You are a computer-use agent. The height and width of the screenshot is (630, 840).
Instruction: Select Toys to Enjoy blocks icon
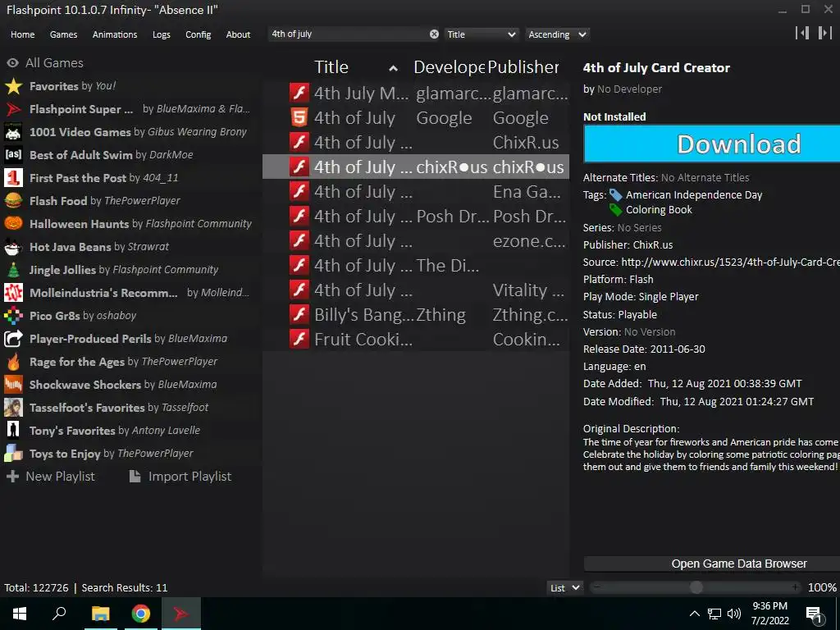point(13,453)
